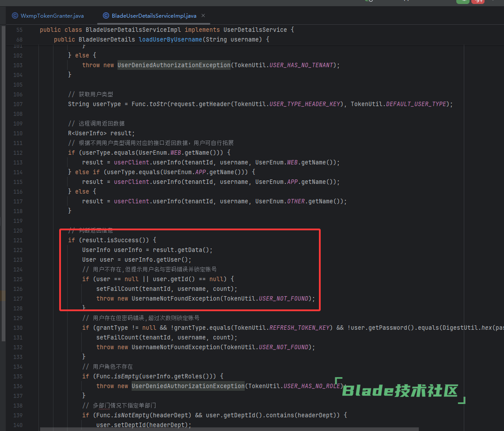
Task: Click gutter at line number 125
Action: pos(18,279)
